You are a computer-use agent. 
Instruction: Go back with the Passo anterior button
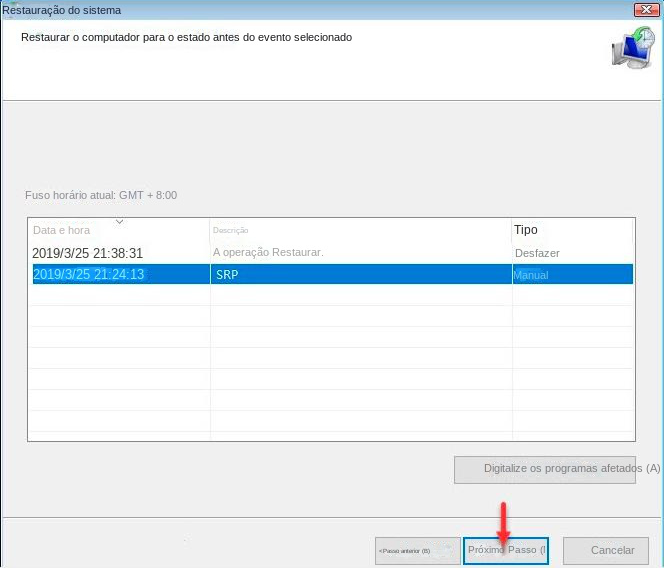point(417,550)
